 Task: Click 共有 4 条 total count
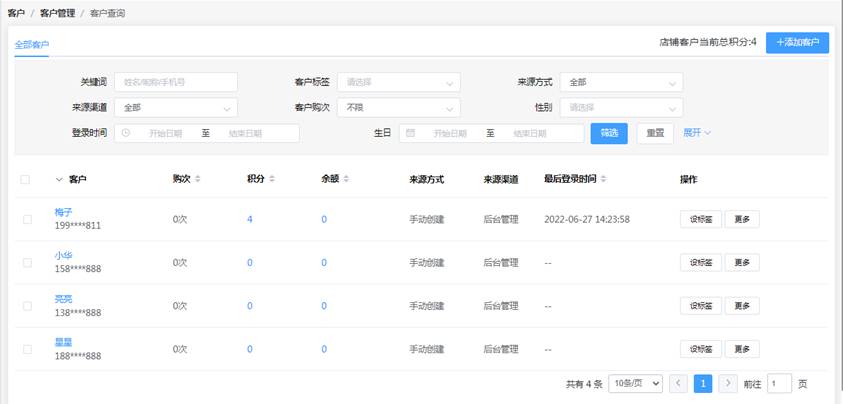pyautogui.click(x=584, y=384)
